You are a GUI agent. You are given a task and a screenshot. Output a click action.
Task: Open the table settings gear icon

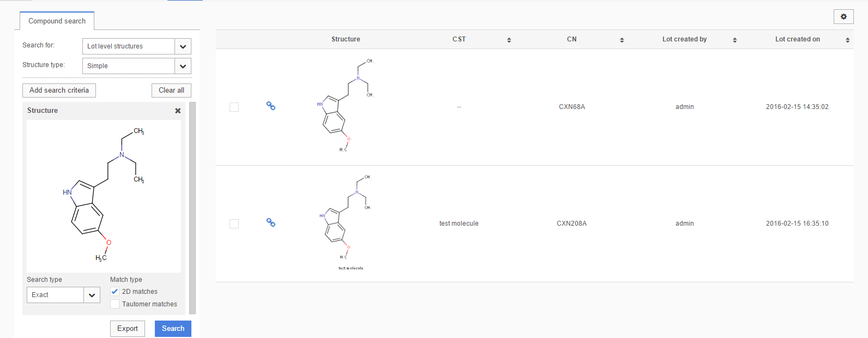tap(843, 17)
